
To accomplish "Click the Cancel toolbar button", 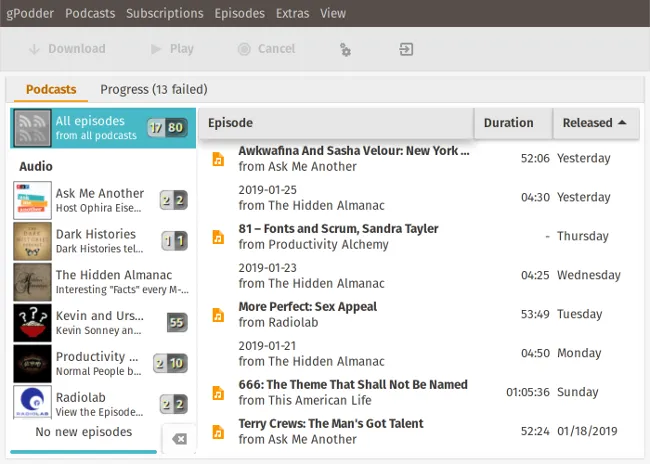I will [x=266, y=49].
